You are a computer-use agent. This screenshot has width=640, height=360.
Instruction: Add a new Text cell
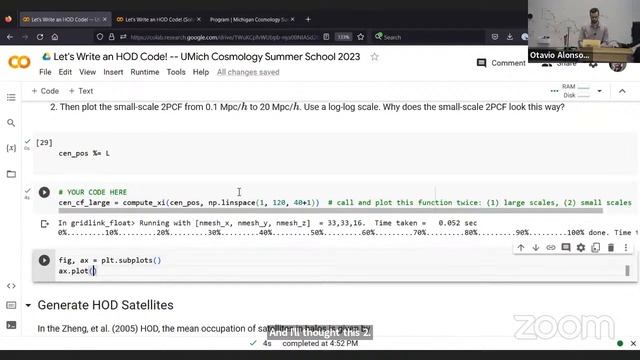pos(81,91)
